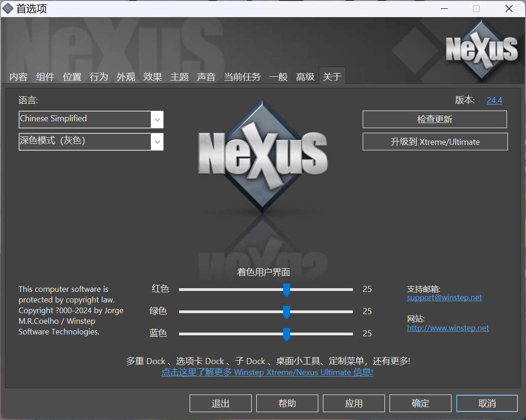Select the 内容 tab
The image size is (526, 420).
pos(18,77)
